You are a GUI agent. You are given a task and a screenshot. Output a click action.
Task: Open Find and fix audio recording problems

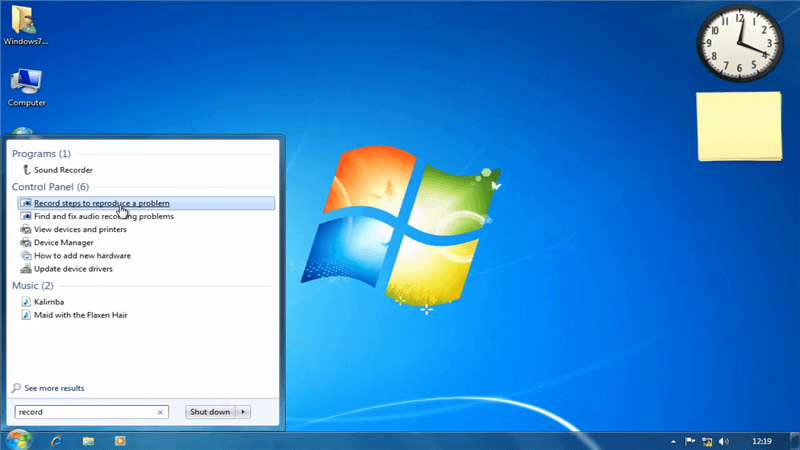tap(103, 216)
